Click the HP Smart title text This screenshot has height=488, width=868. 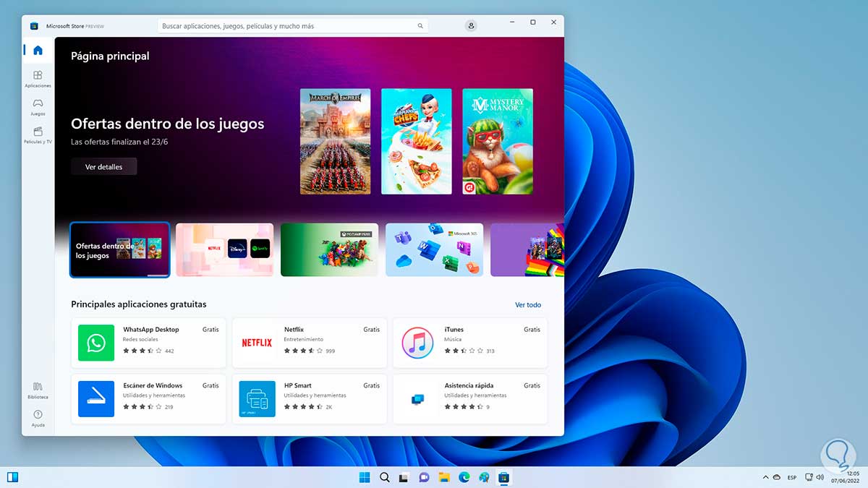(x=298, y=385)
